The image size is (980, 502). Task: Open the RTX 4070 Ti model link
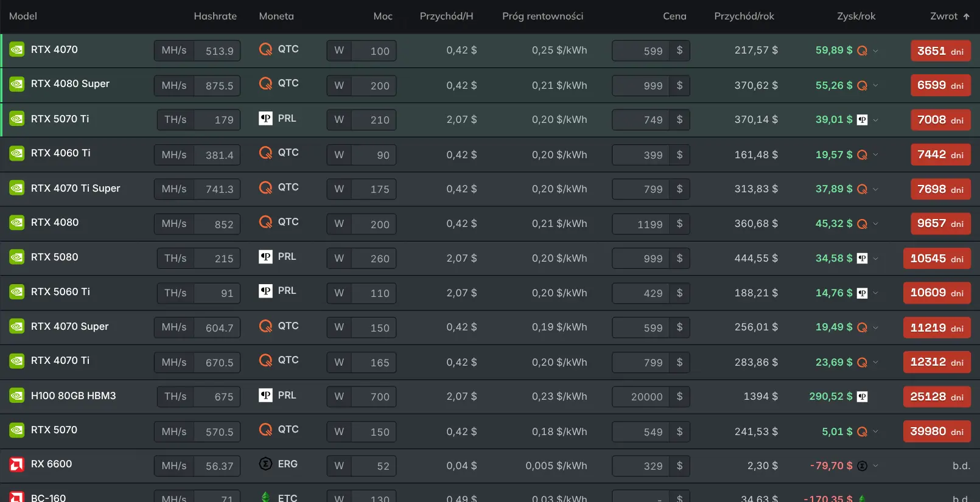(60, 360)
